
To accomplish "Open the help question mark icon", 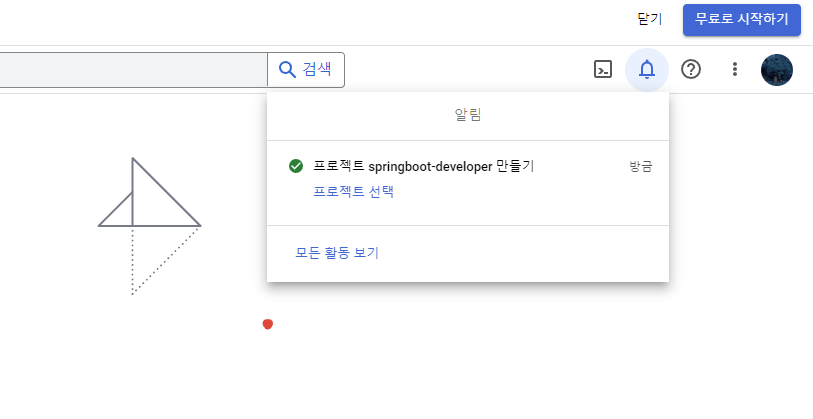I will pos(691,69).
